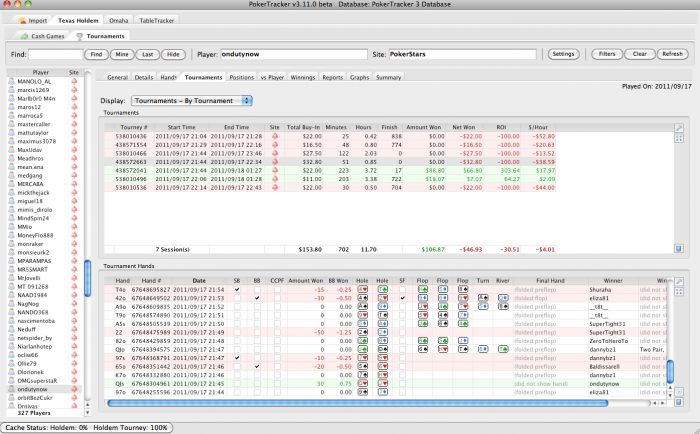Sort hands by the Date column header

click(x=199, y=279)
